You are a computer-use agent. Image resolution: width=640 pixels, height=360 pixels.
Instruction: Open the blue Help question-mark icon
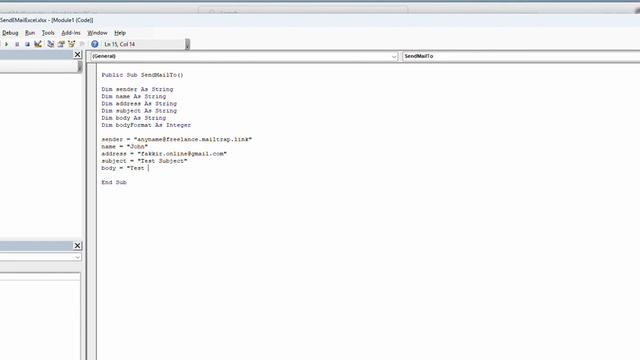coord(95,44)
